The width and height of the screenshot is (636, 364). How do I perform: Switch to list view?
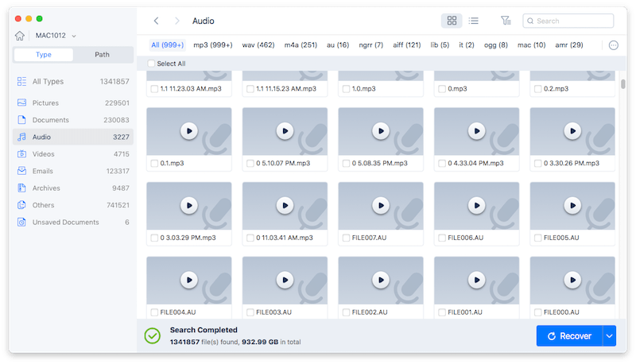point(473,21)
